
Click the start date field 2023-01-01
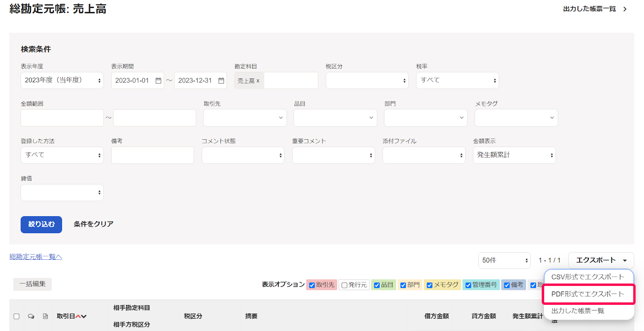coord(138,81)
